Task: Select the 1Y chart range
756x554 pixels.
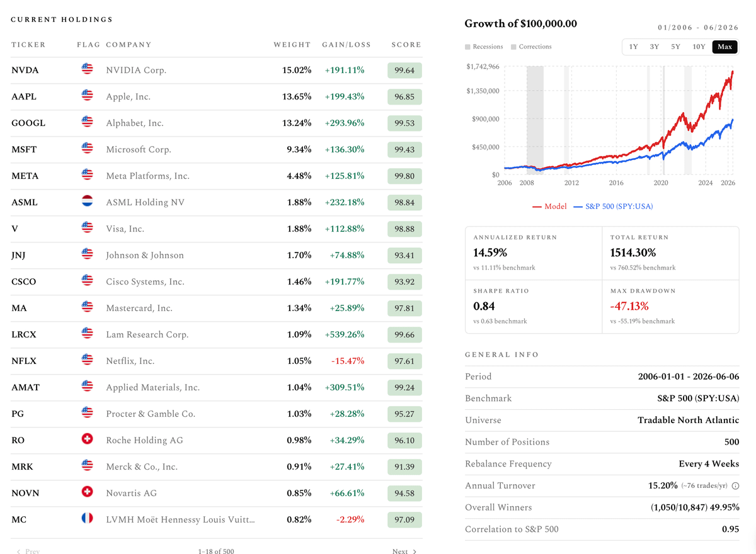Action: (x=633, y=47)
